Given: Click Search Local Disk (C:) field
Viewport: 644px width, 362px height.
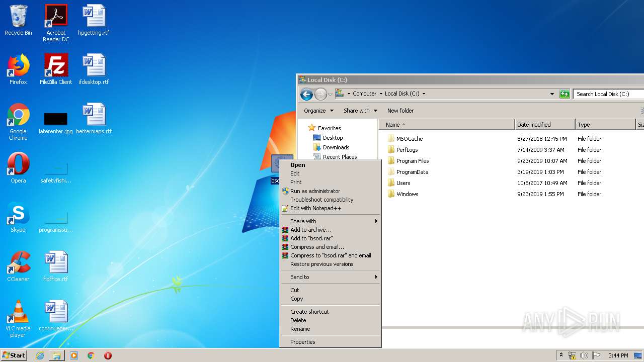Looking at the screenshot, I should point(609,94).
